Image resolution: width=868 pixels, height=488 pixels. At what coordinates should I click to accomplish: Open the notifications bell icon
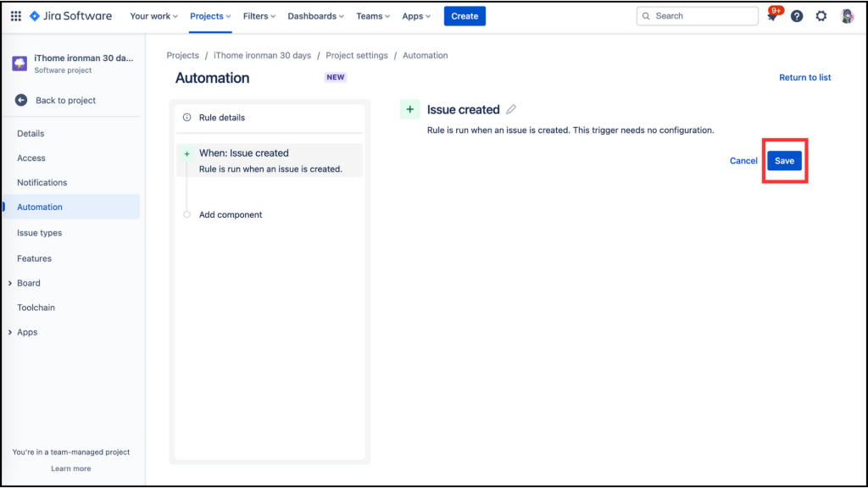click(x=771, y=16)
